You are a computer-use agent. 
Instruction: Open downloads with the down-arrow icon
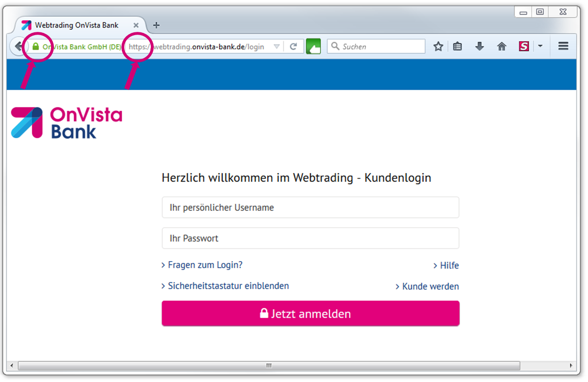click(x=479, y=46)
